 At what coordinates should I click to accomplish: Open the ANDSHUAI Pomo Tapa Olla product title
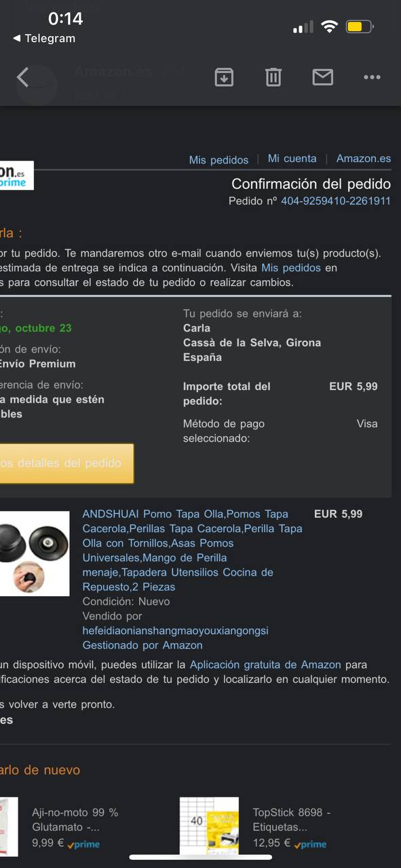coord(193,551)
